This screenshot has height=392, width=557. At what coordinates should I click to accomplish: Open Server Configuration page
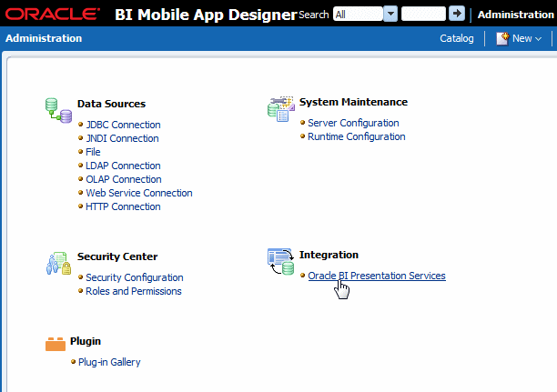353,123
